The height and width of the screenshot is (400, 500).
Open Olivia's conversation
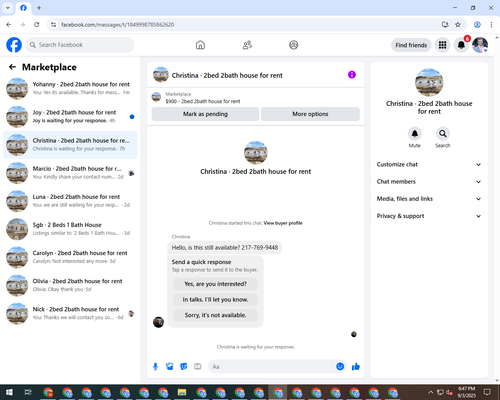70,285
